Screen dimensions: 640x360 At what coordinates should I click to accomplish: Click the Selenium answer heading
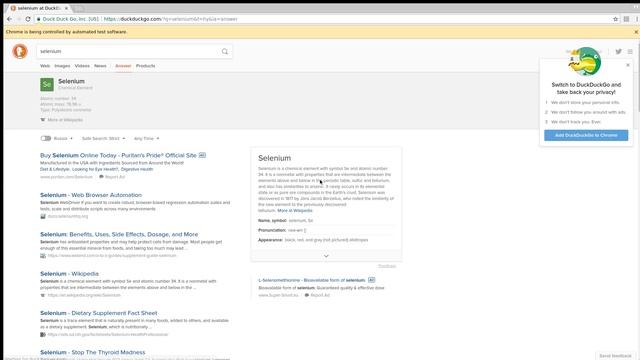(71, 81)
